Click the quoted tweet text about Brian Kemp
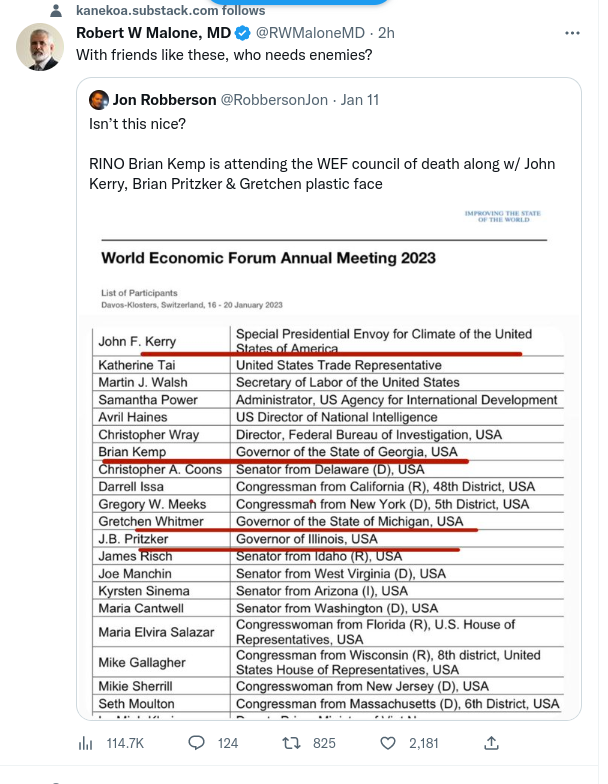The height and width of the screenshot is (784, 608). point(322,173)
